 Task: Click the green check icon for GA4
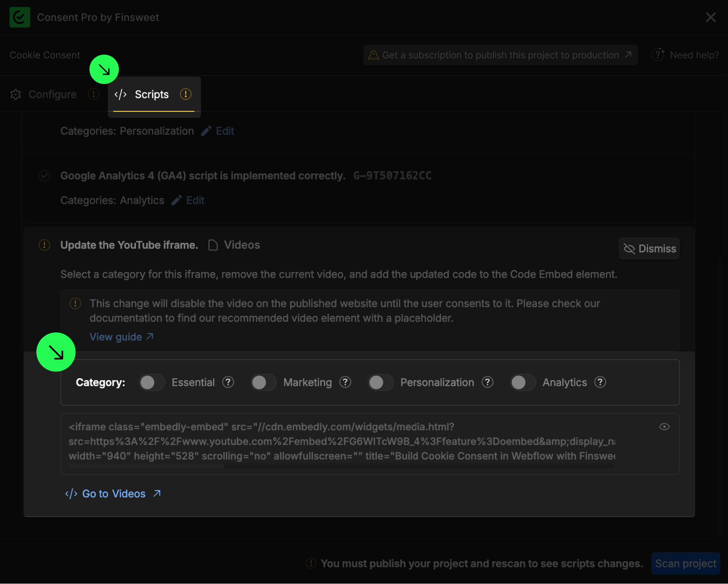[x=44, y=176]
